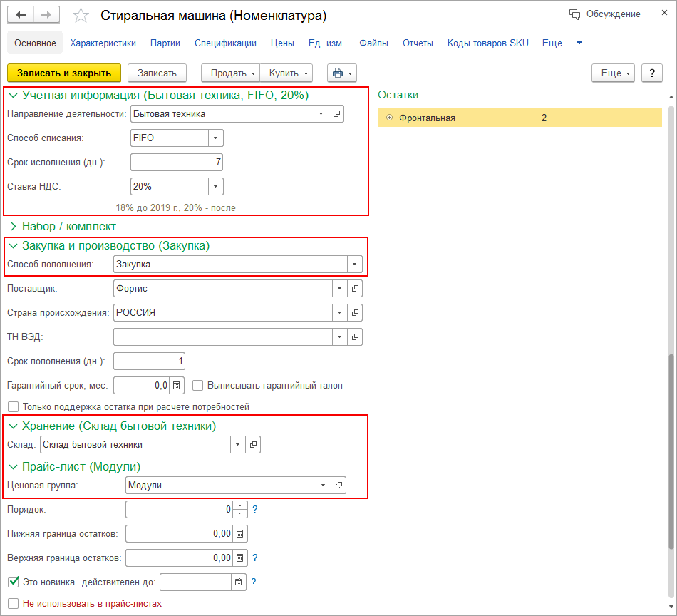Open the Цены tab

point(282,43)
